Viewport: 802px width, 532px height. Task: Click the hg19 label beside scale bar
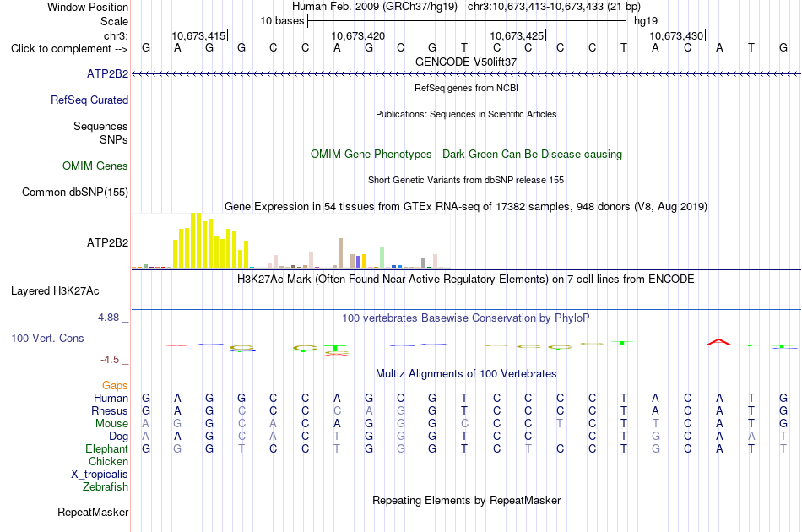point(646,21)
